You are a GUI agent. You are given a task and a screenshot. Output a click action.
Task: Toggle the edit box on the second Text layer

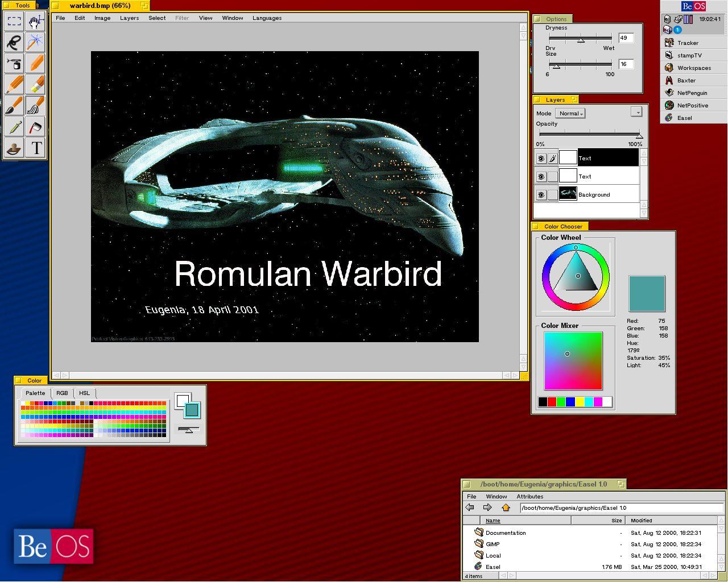click(552, 177)
